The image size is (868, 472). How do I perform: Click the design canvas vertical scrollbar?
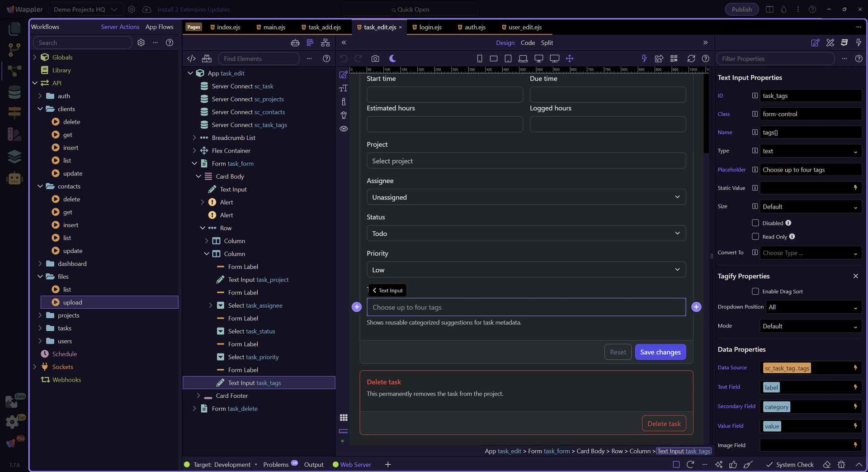[x=706, y=113]
